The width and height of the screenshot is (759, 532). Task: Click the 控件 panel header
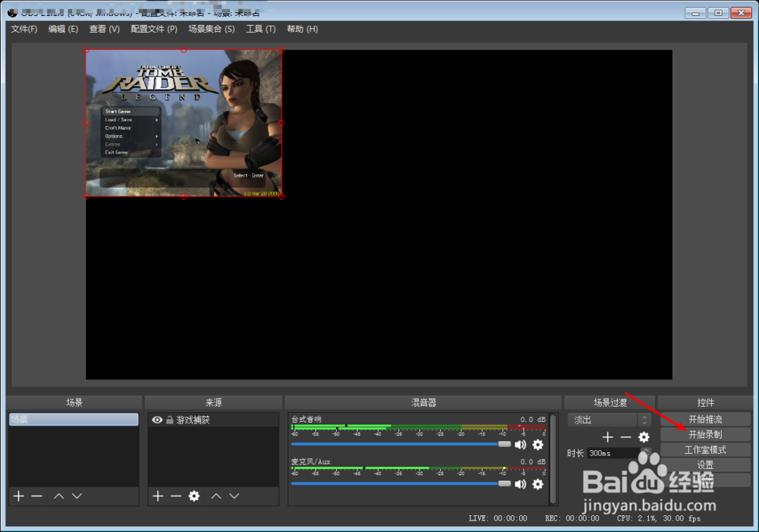coord(705,402)
